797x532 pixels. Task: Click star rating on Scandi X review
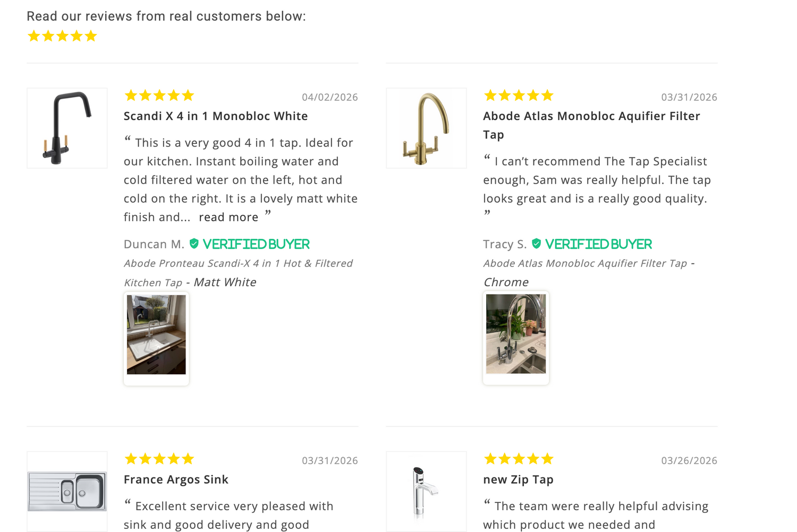159,96
